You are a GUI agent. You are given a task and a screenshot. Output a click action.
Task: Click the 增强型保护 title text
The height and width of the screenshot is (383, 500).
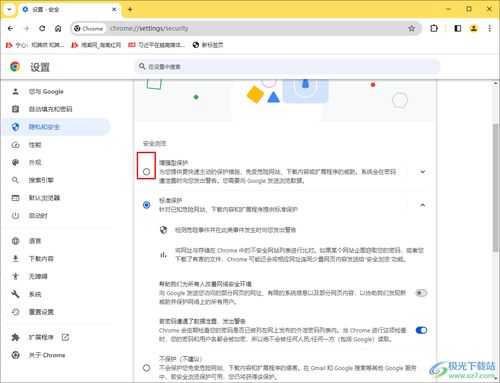(x=173, y=163)
